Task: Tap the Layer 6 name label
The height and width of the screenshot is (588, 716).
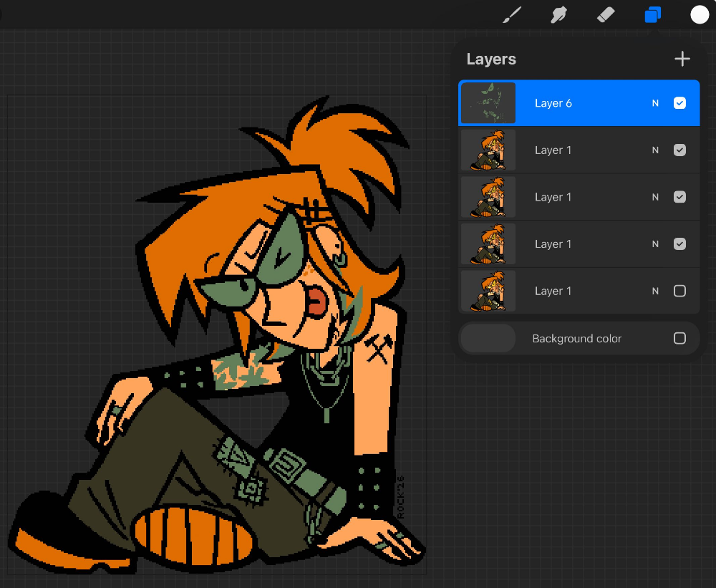Action: [x=553, y=103]
